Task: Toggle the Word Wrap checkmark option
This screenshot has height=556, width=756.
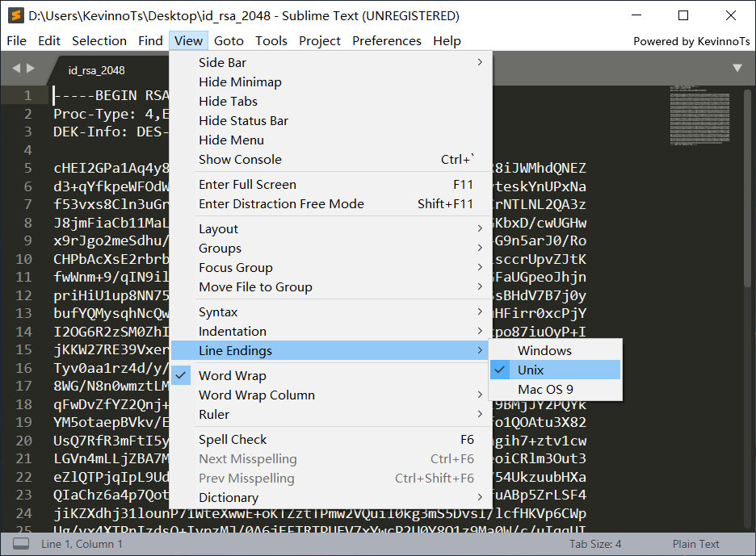Action: [331, 376]
